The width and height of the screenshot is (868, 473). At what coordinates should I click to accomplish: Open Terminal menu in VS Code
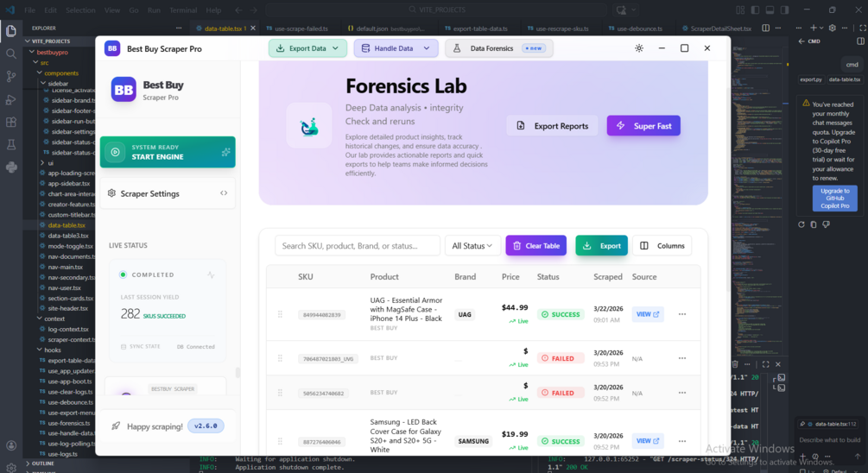tap(183, 10)
